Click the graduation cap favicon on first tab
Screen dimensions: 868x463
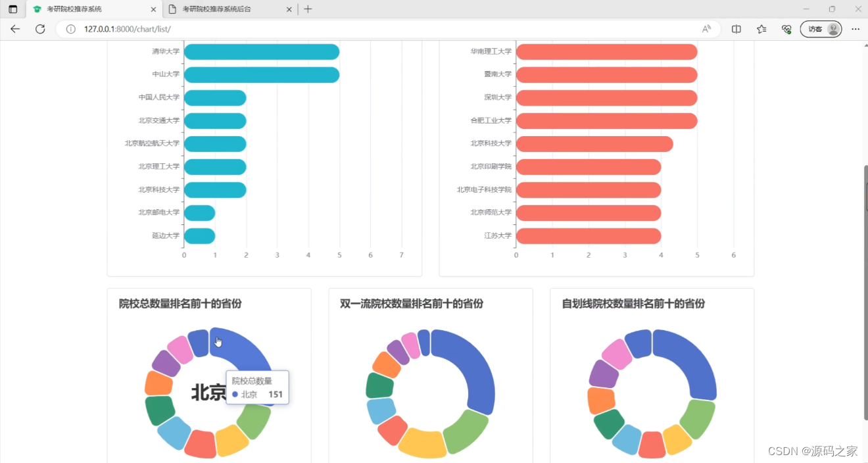click(37, 9)
